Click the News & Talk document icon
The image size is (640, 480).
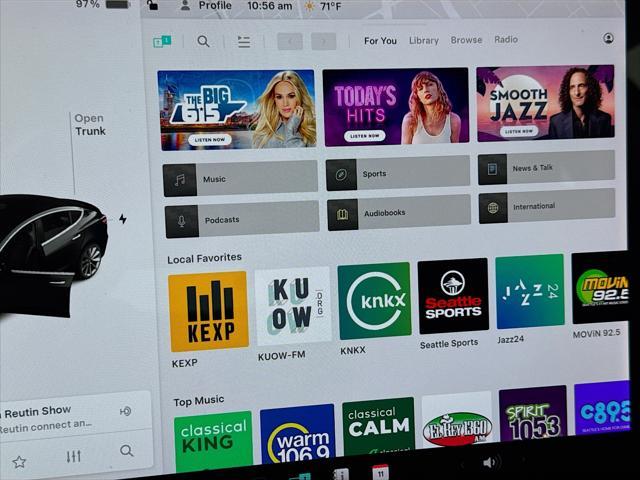click(x=492, y=169)
